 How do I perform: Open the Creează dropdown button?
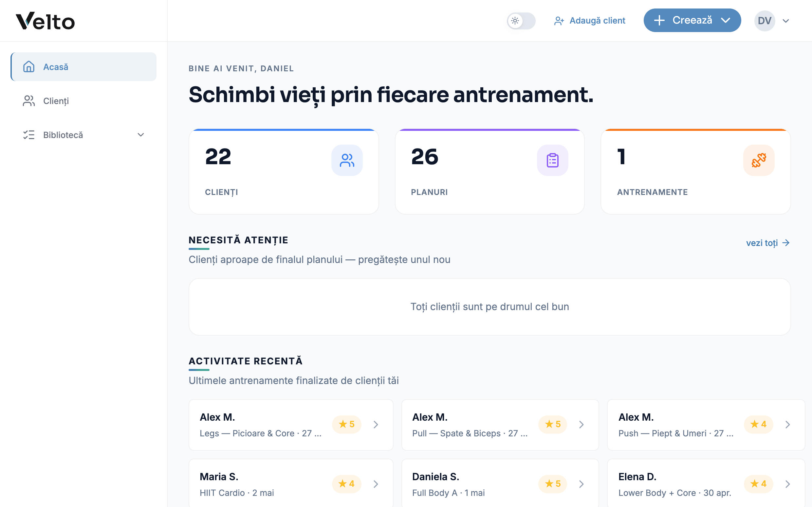click(692, 21)
